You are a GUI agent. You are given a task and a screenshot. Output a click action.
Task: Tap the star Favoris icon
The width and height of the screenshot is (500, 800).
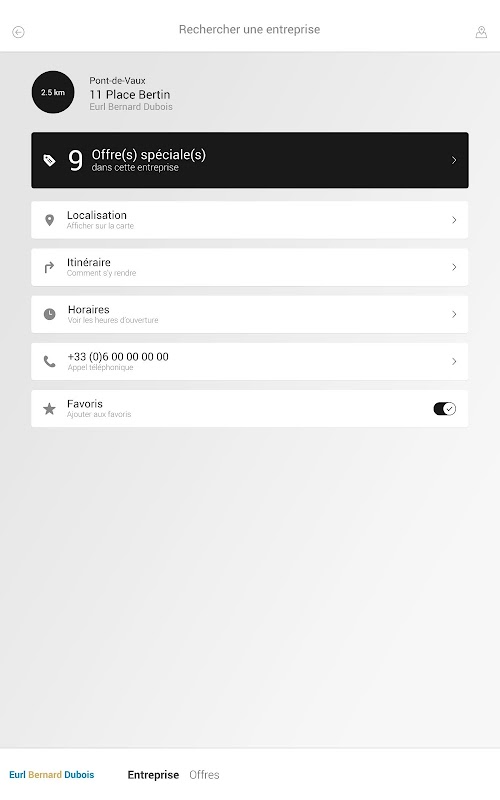pyautogui.click(x=49, y=409)
